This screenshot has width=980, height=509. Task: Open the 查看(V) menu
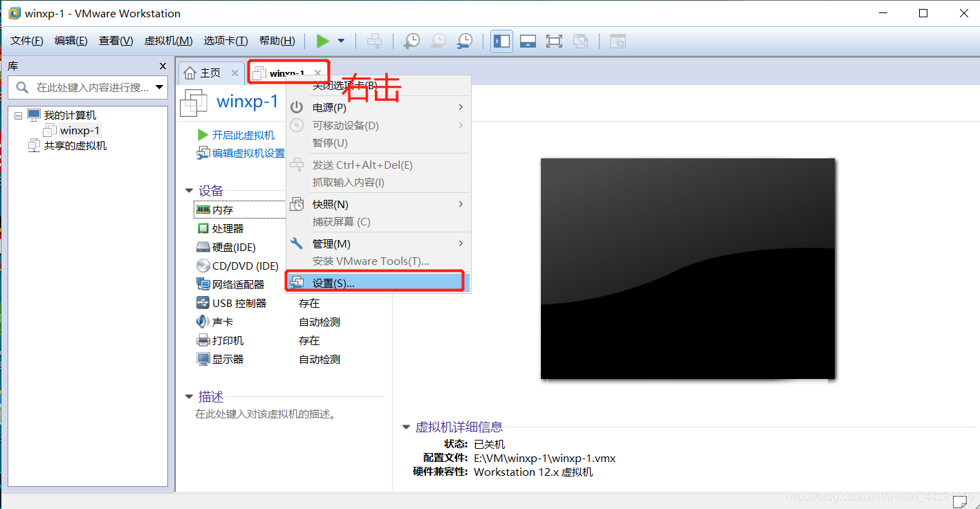point(116,41)
